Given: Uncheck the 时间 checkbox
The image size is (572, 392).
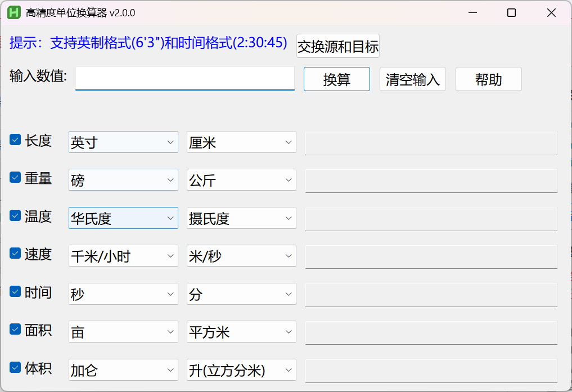Looking at the screenshot, I should (x=15, y=292).
